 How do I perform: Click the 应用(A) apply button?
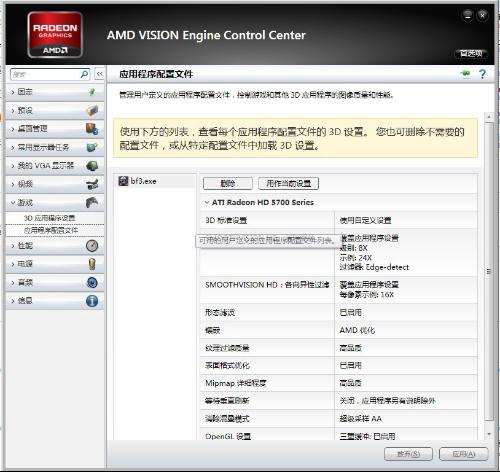tap(464, 454)
